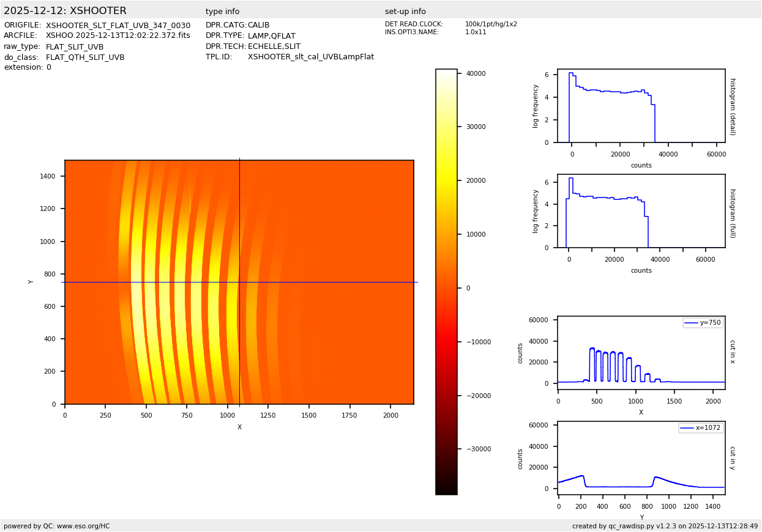Select the histogram (full) plot

tap(641, 211)
